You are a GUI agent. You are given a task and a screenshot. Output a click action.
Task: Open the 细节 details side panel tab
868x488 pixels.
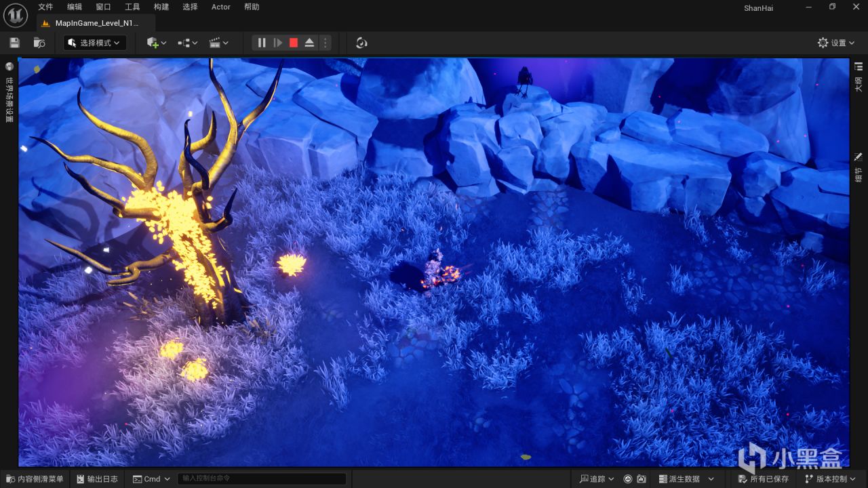pos(859,167)
